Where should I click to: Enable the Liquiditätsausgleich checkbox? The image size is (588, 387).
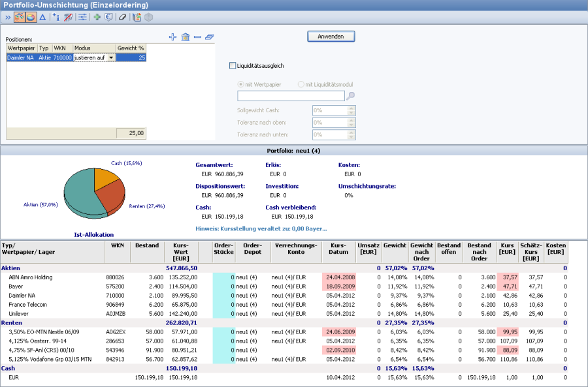[x=232, y=66]
